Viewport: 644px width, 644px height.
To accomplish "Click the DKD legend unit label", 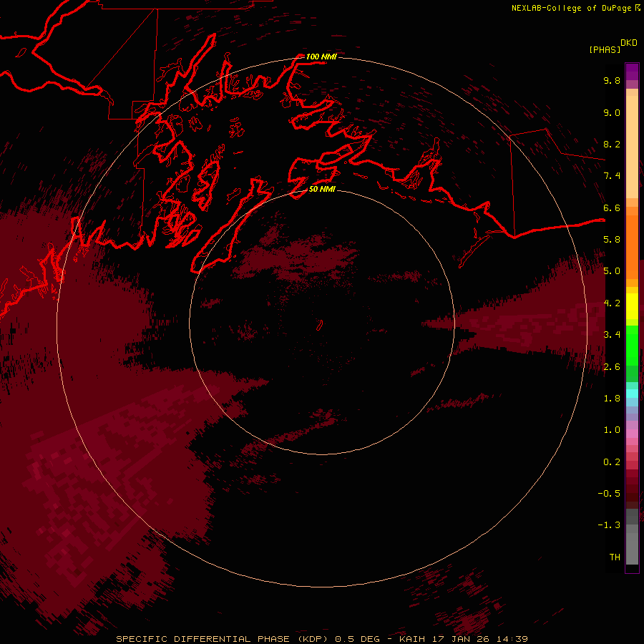I will coord(629,43).
